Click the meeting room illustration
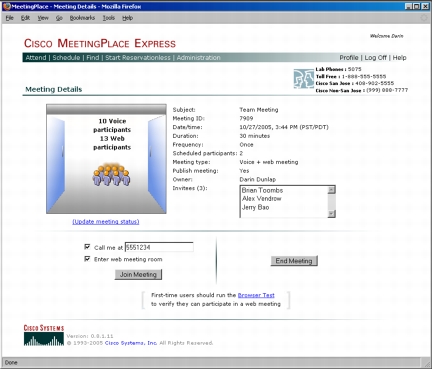The height and width of the screenshot is (371, 433). pyautogui.click(x=106, y=159)
